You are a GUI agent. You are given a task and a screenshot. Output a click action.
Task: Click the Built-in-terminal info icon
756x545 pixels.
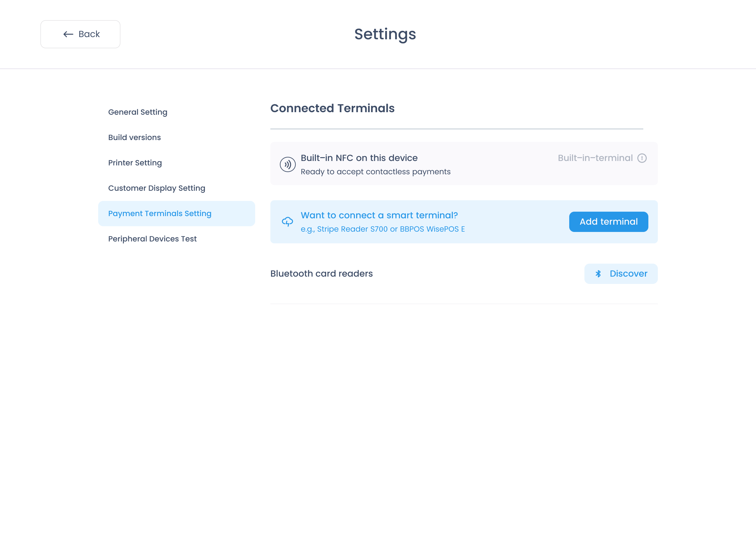pyautogui.click(x=642, y=158)
